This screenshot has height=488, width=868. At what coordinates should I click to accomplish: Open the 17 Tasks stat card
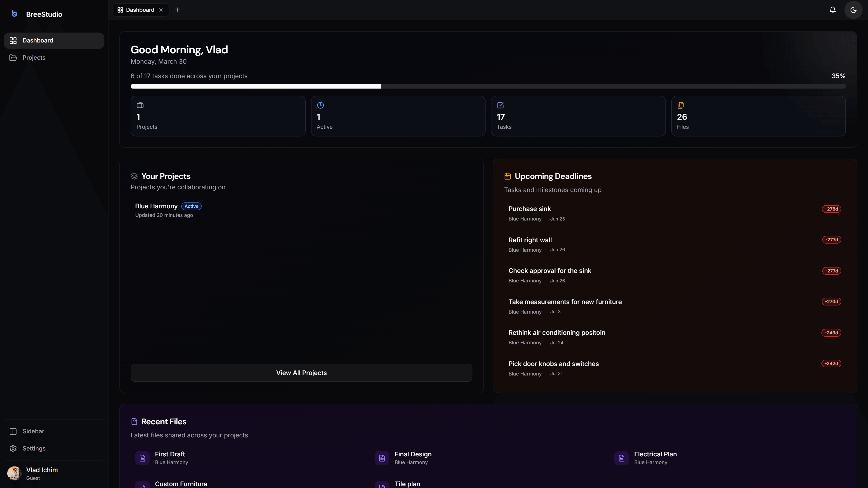click(578, 116)
